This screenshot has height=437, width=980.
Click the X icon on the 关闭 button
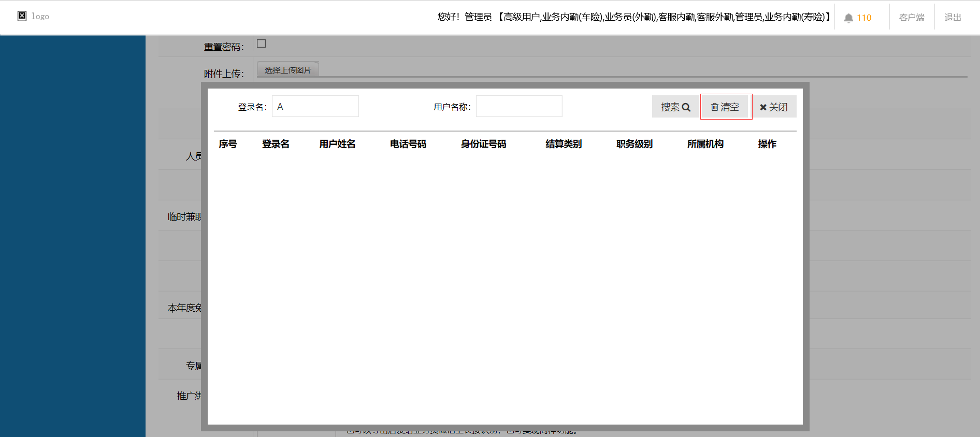click(763, 107)
